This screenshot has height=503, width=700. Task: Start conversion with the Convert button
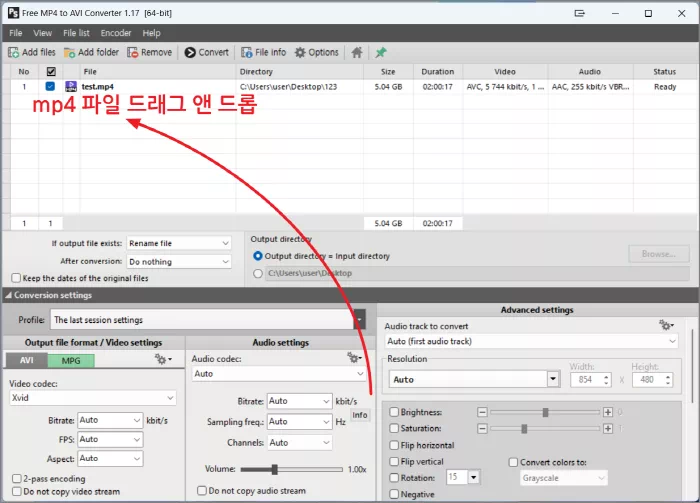[206, 53]
